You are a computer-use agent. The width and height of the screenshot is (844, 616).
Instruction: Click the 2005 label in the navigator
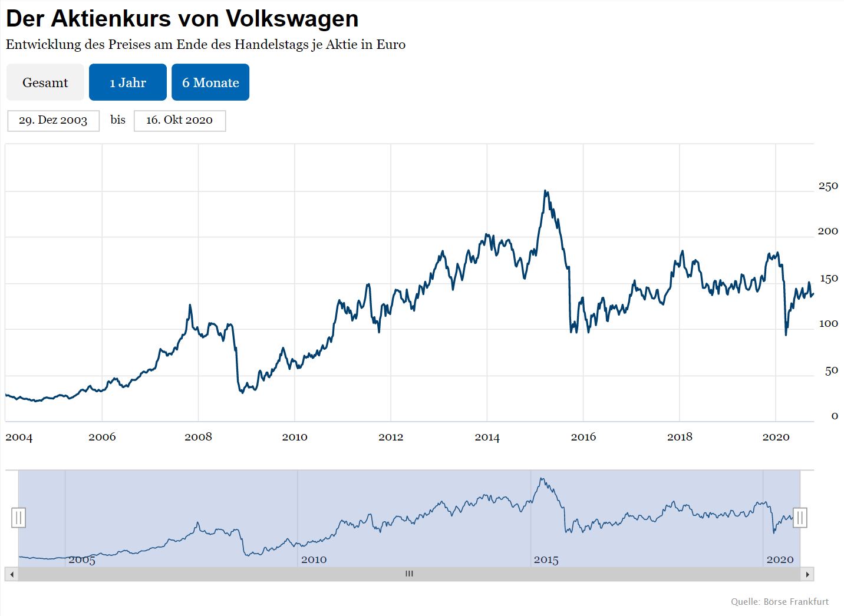click(81, 559)
